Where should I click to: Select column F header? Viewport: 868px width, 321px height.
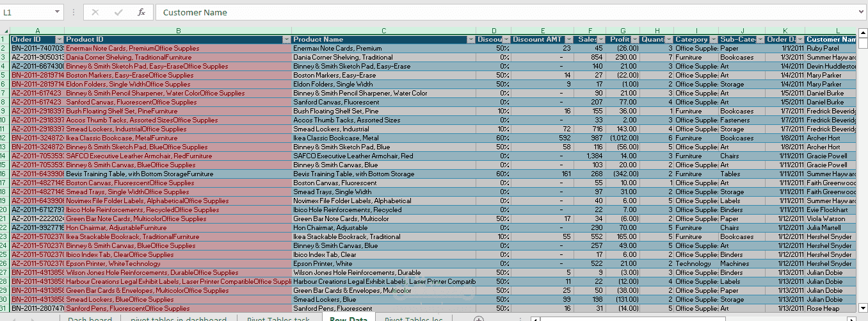click(590, 31)
